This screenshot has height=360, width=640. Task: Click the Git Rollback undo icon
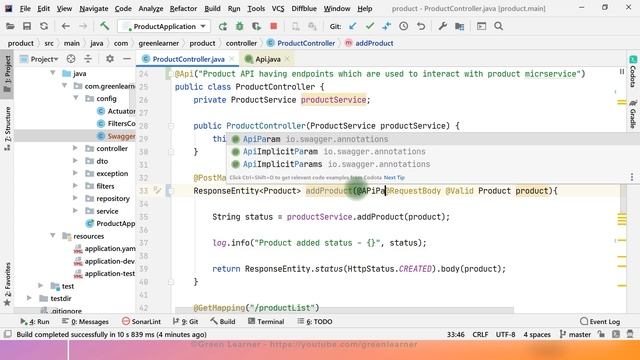[421, 27]
